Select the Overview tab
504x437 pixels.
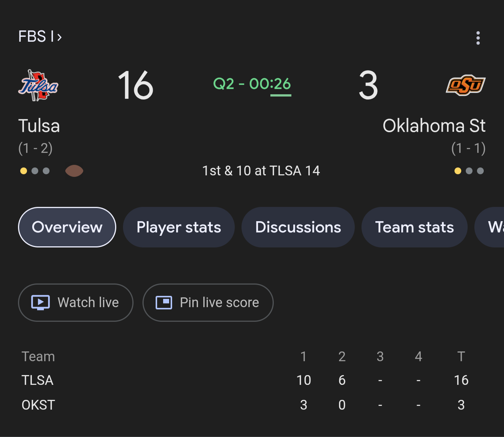[x=67, y=227]
